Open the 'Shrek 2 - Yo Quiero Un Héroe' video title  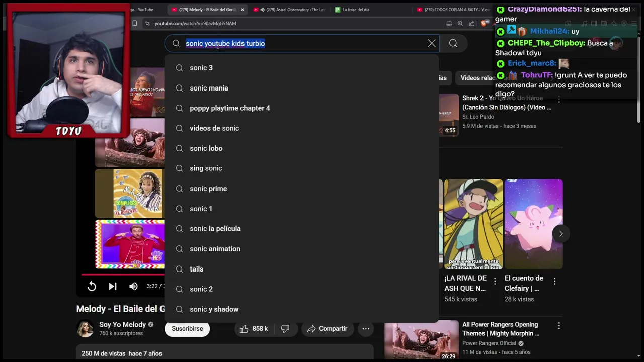[x=507, y=103]
